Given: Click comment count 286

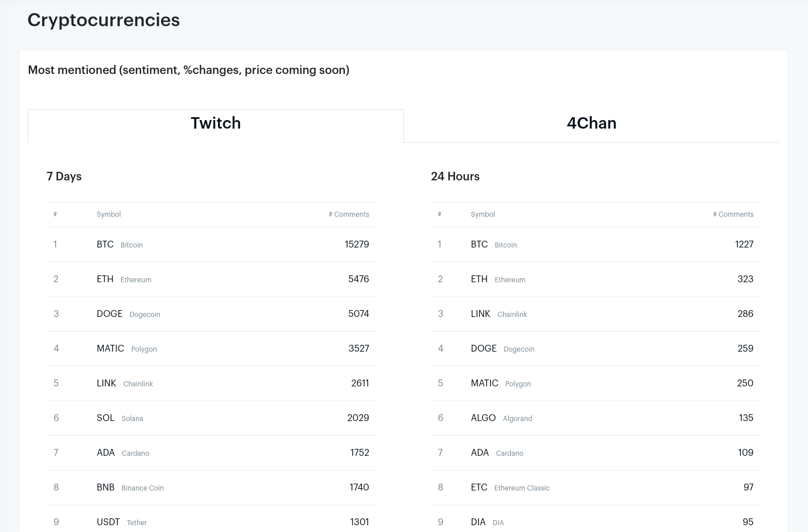Looking at the screenshot, I should 745,314.
